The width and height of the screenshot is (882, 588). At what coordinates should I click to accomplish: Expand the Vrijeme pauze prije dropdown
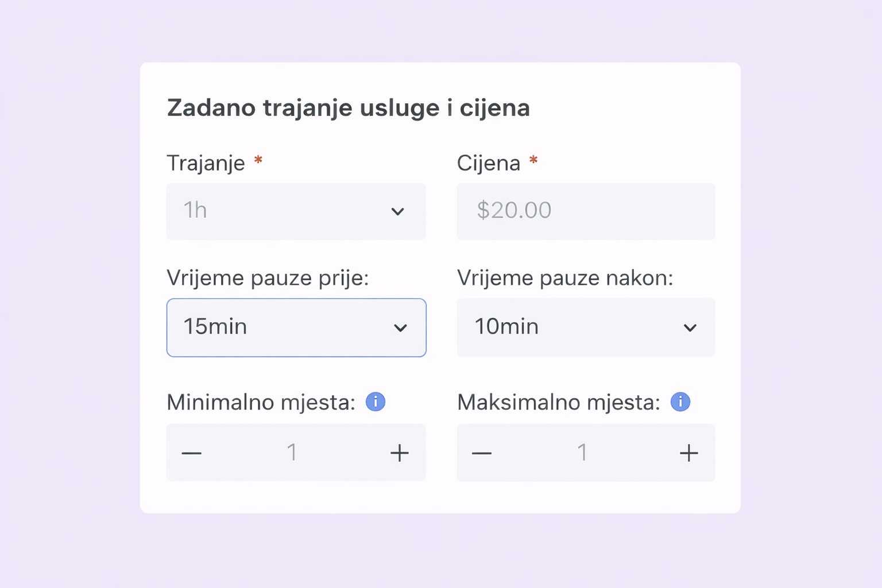tap(296, 327)
